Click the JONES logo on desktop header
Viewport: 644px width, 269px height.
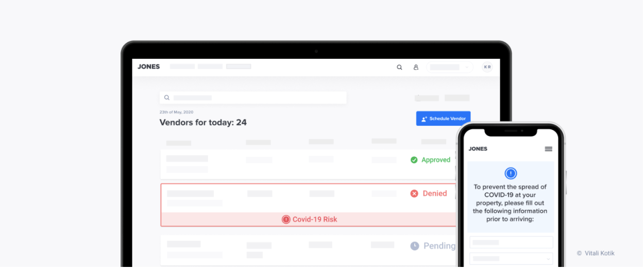(x=149, y=66)
